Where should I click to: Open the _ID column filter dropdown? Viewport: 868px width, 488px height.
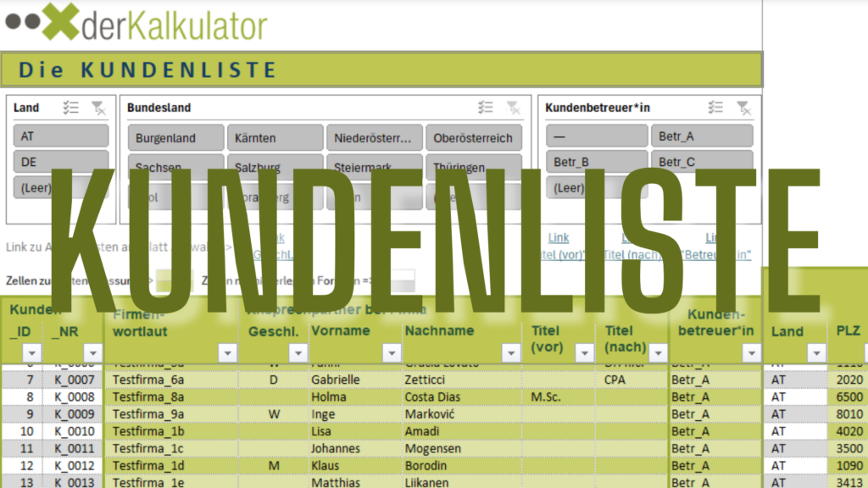(x=31, y=352)
